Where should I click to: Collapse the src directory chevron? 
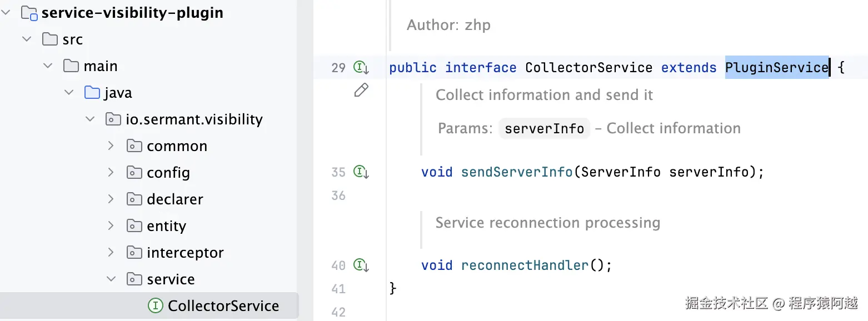(x=27, y=39)
